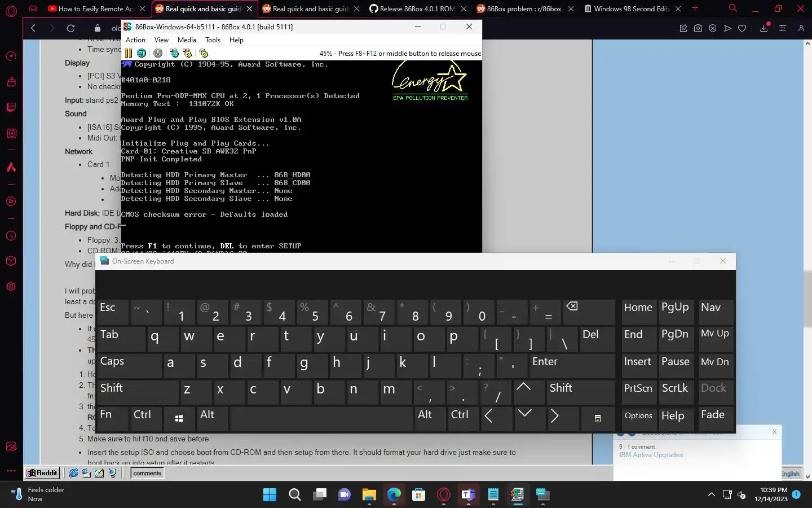Open the sidebar history clock icon
This screenshot has height=508, width=812.
pos(11,236)
